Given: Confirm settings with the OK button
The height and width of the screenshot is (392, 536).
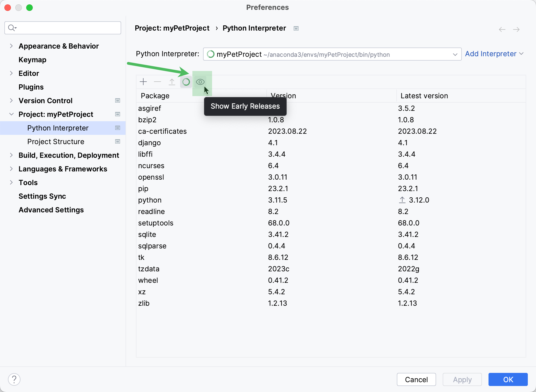Looking at the screenshot, I should [508, 379].
